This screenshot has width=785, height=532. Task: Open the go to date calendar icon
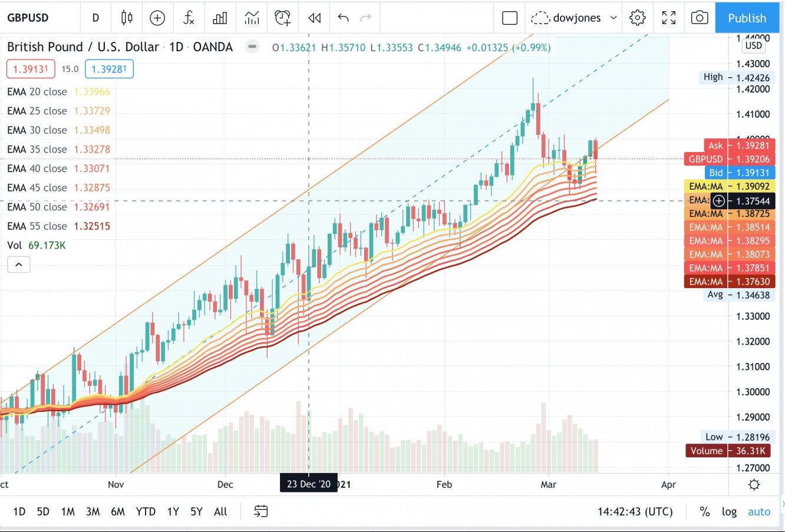pos(260,511)
